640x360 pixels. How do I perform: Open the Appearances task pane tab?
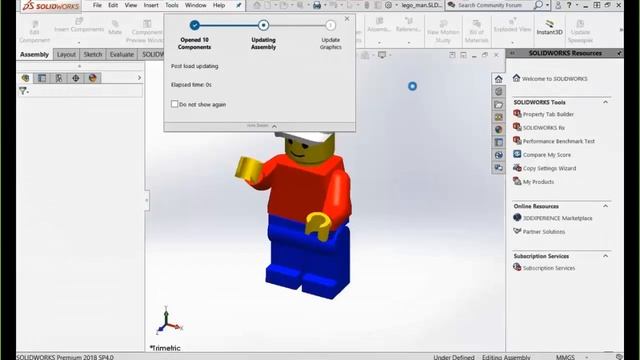pos(498,130)
